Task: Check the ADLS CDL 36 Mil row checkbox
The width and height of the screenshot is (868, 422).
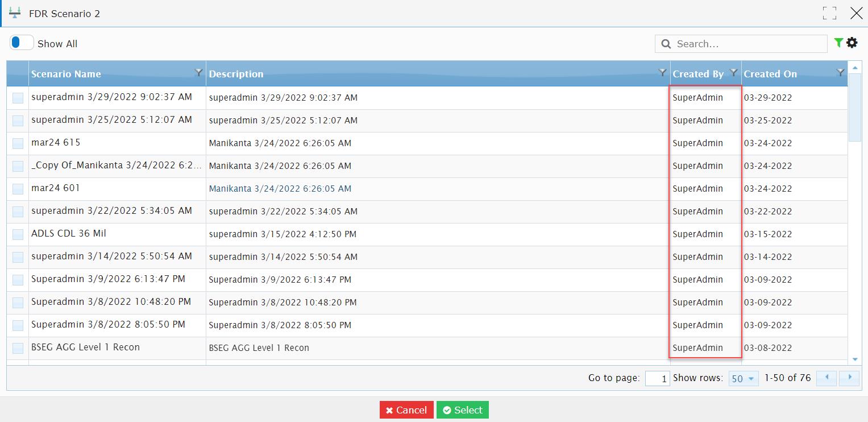Action: pos(18,234)
